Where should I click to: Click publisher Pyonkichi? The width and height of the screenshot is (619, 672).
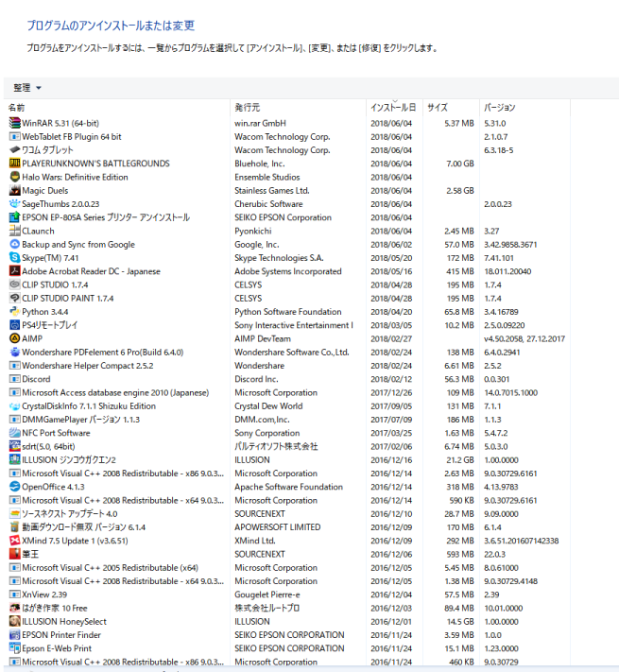click(253, 231)
